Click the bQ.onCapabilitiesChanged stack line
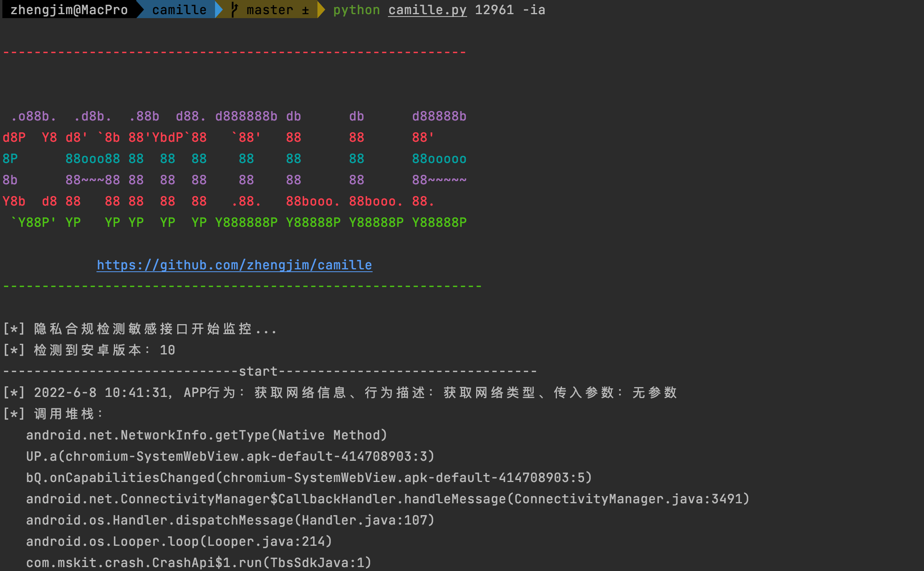The width and height of the screenshot is (924, 571). 309,478
